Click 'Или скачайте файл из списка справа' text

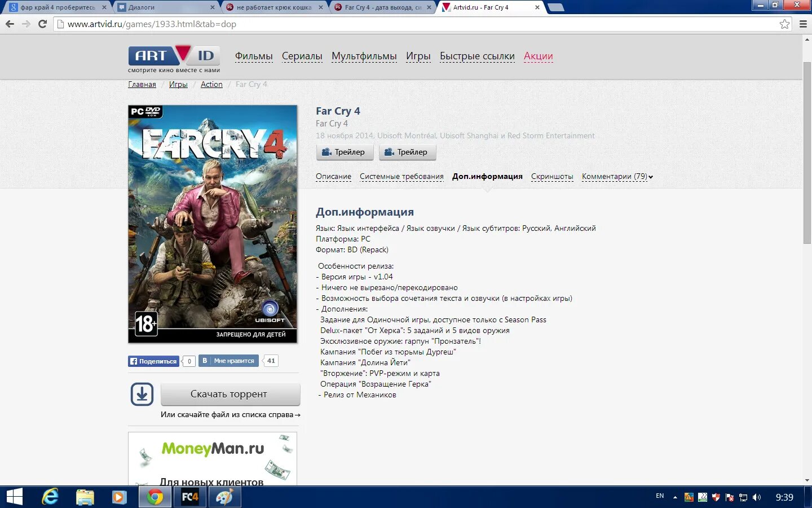click(231, 414)
